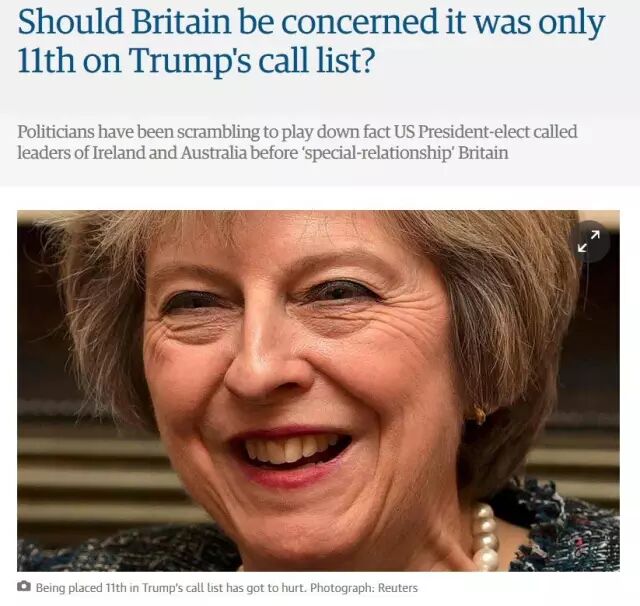Open the main article photograph
The width and height of the screenshot is (640, 606).
click(x=318, y=391)
